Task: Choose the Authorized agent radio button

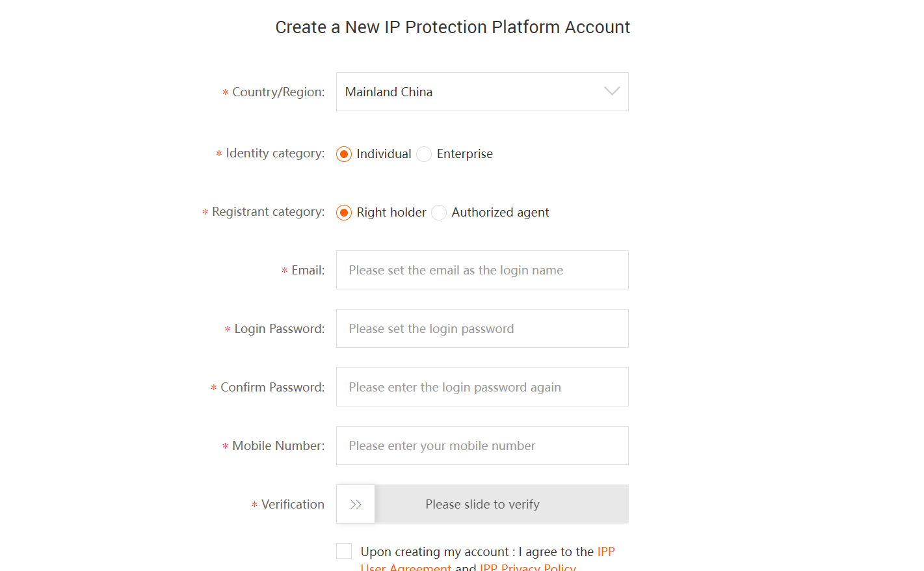Action: [x=439, y=213]
